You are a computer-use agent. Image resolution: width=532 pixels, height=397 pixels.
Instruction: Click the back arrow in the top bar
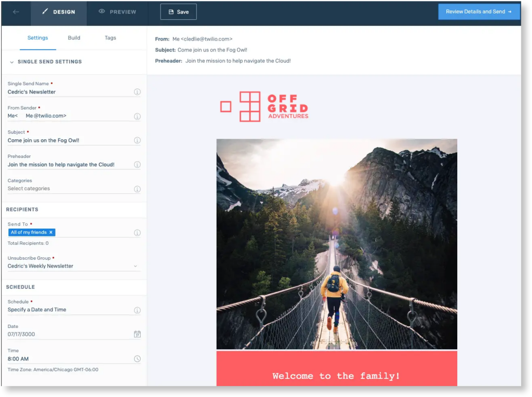click(x=15, y=11)
